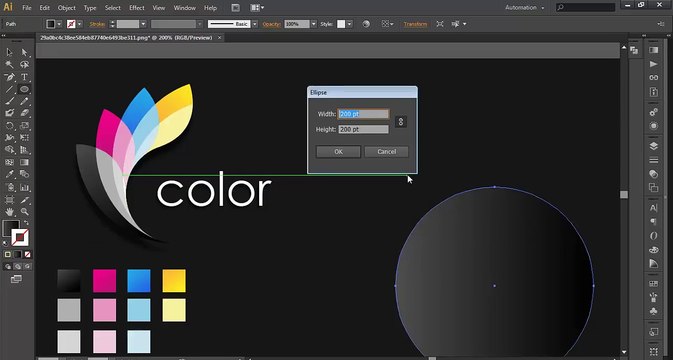Click the magenta swatch square on canvas
This screenshot has width=673, height=360.
point(104,281)
